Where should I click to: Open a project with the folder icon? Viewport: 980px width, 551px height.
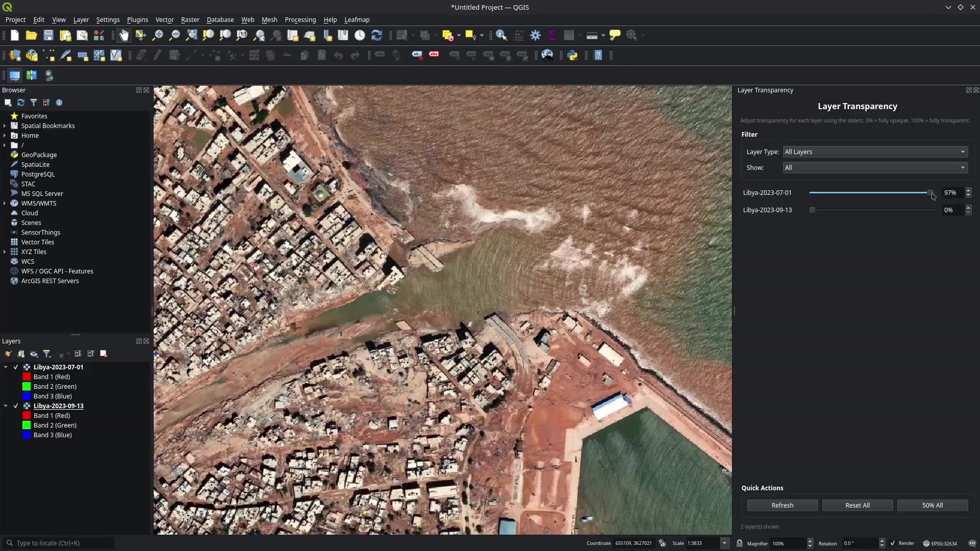32,35
